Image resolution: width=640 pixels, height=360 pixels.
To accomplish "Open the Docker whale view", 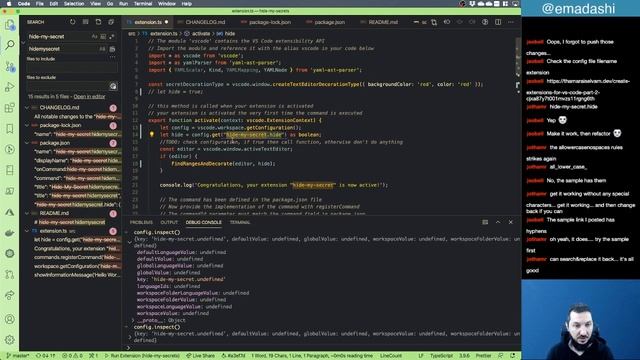I will pyautogui.click(x=10, y=233).
